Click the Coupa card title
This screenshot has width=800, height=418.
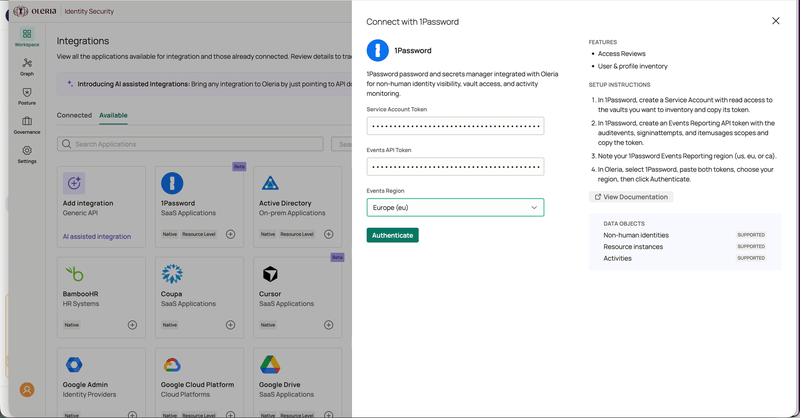(x=171, y=294)
